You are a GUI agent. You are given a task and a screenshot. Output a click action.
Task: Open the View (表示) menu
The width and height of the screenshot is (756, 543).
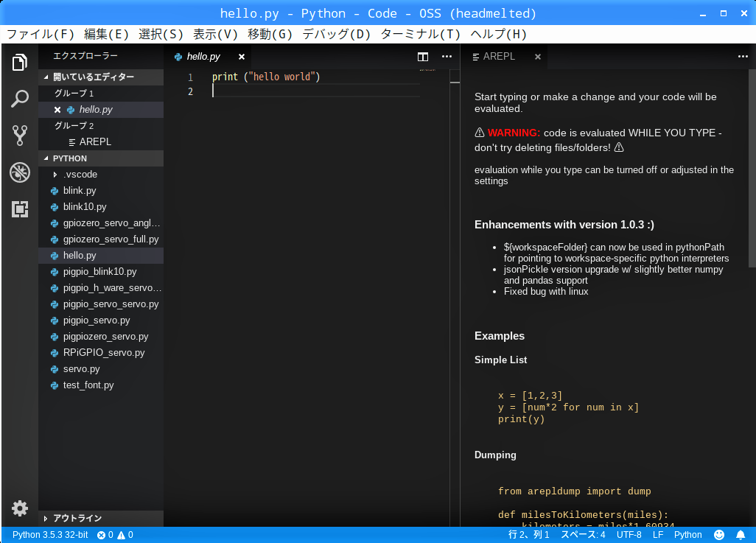click(x=215, y=34)
